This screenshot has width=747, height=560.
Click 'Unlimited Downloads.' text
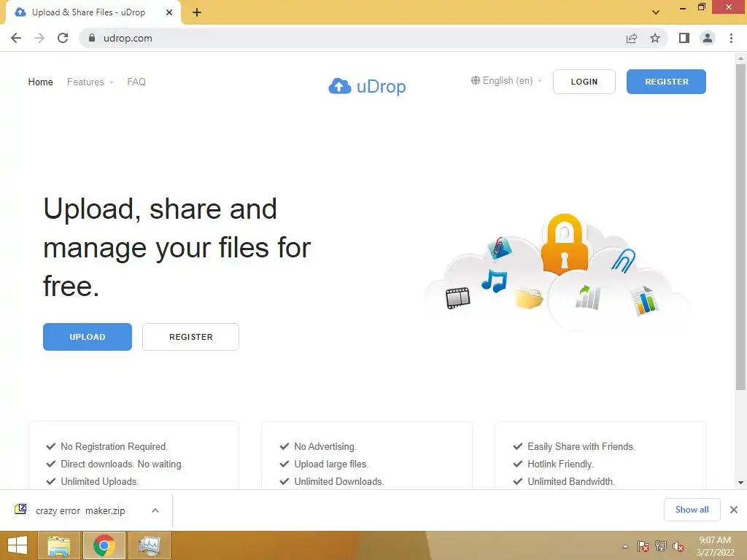339,481
